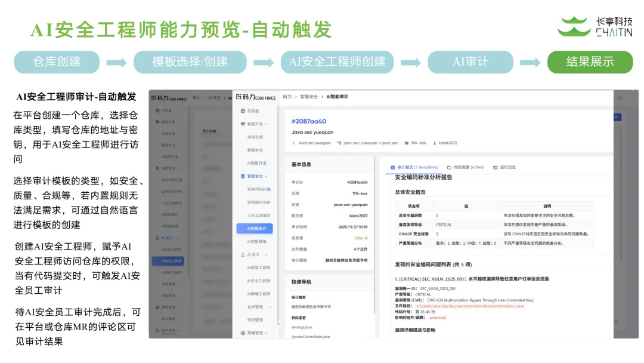Open 智能补全 in the sidebar

(255, 150)
